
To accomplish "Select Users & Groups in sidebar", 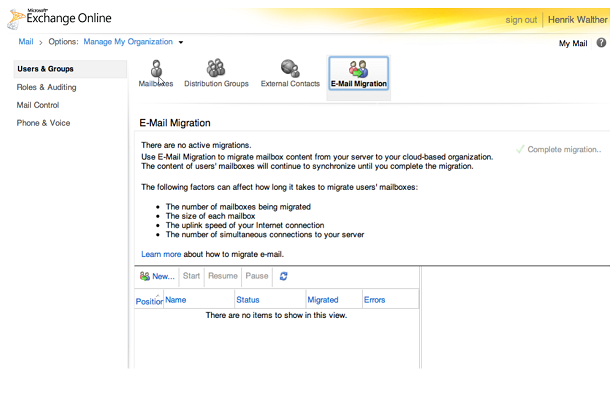I will (70, 69).
